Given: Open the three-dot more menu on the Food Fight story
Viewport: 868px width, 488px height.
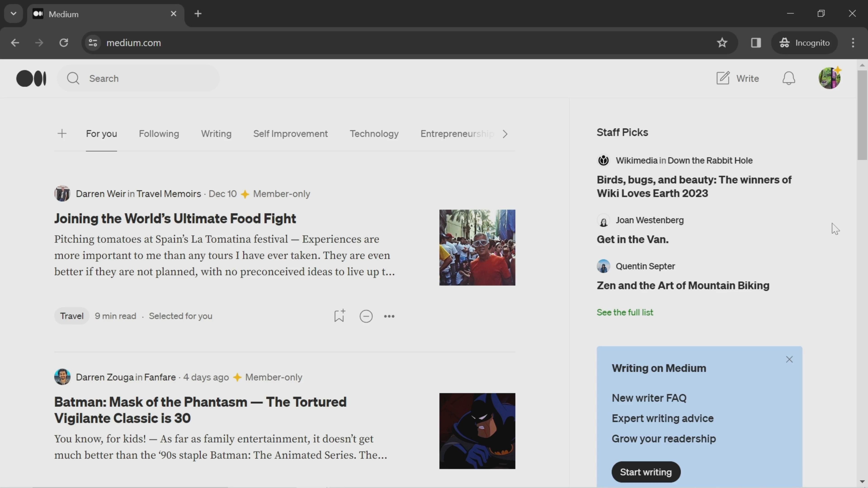Looking at the screenshot, I should 389,316.
